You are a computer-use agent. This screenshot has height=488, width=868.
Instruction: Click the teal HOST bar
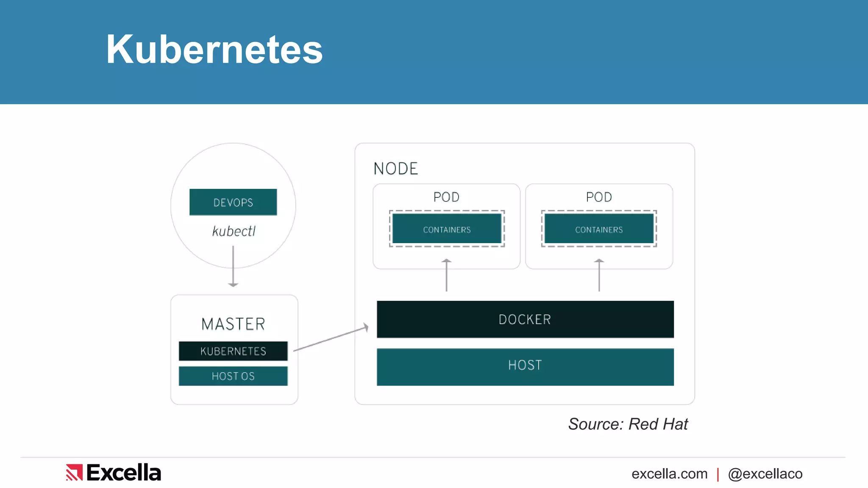[x=525, y=366]
